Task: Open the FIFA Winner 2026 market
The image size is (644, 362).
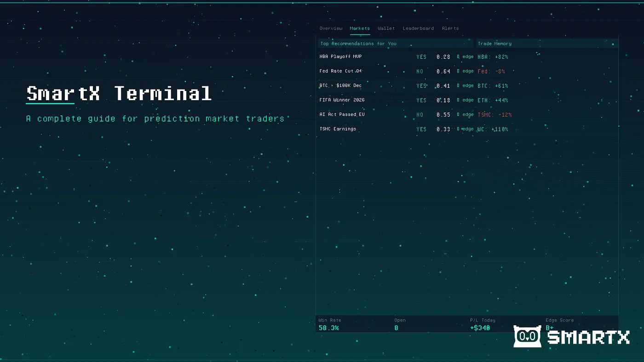Action: coord(342,100)
